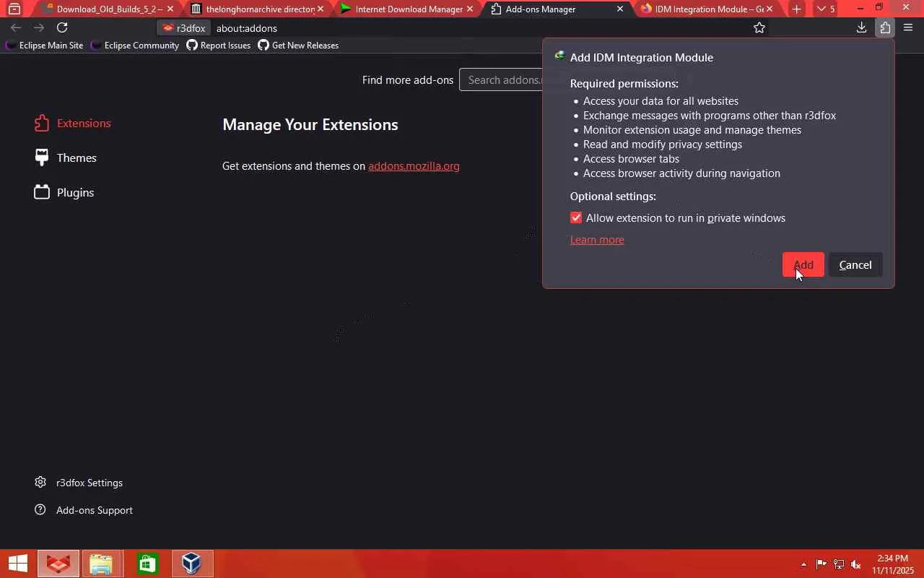The width and height of the screenshot is (924, 578).
Task: Open the addons.mozilla.org link
Action: (414, 166)
